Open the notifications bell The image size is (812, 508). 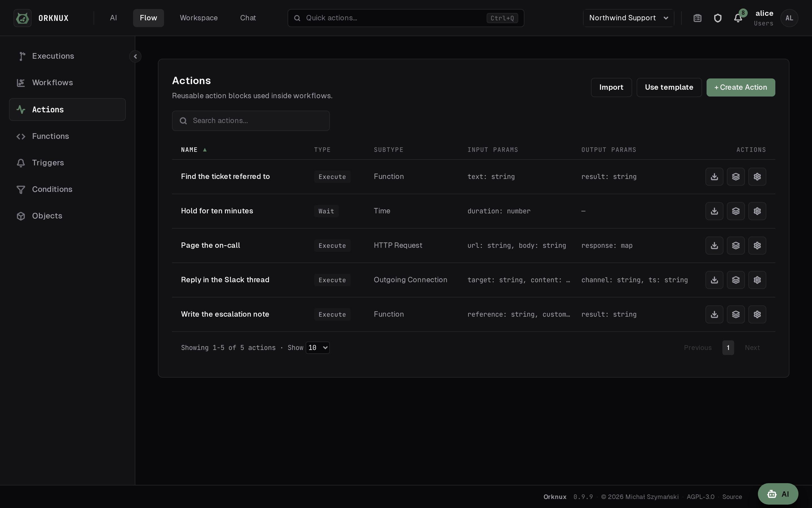coord(738,18)
